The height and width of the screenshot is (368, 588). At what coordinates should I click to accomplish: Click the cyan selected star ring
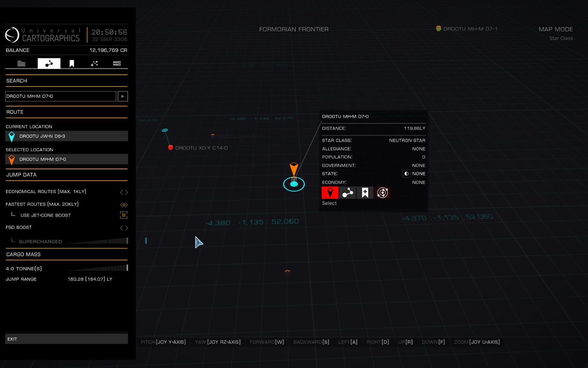point(294,184)
